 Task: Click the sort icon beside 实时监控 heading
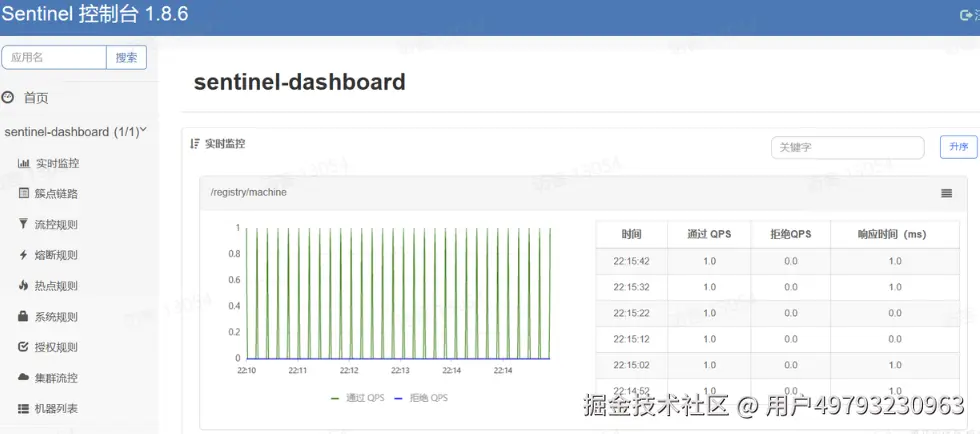click(195, 144)
